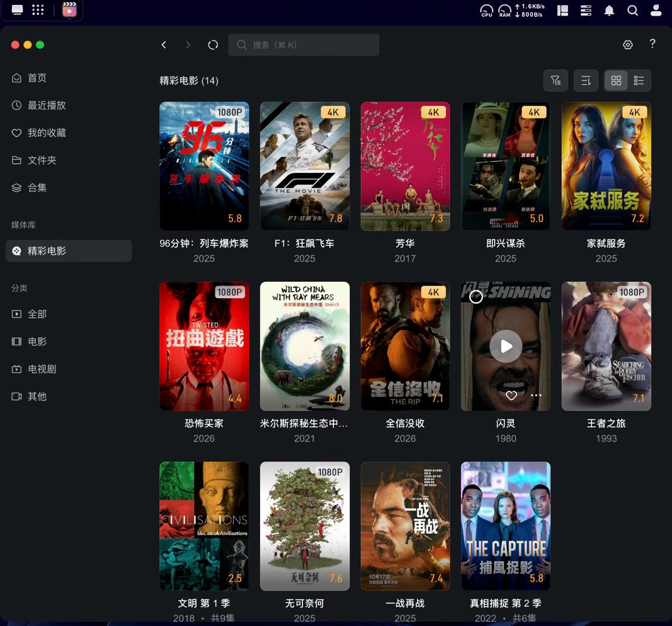The height and width of the screenshot is (626, 672).
Task: Click title text 即兴谋杀
Action: pyautogui.click(x=506, y=243)
